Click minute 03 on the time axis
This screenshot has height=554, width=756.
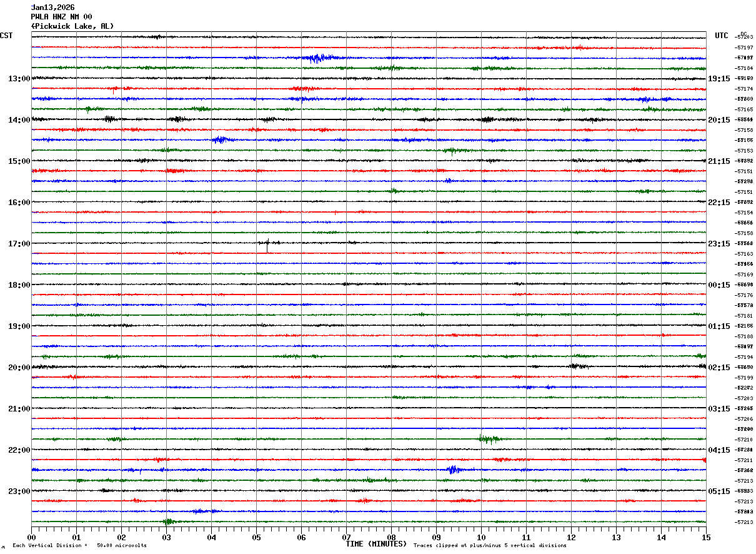pyautogui.click(x=166, y=538)
